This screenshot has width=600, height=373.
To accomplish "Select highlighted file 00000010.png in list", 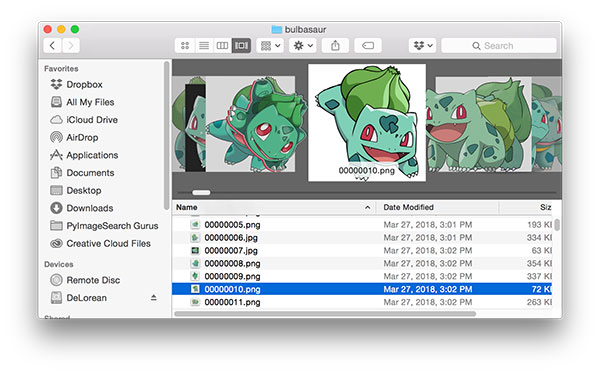I will [x=362, y=289].
